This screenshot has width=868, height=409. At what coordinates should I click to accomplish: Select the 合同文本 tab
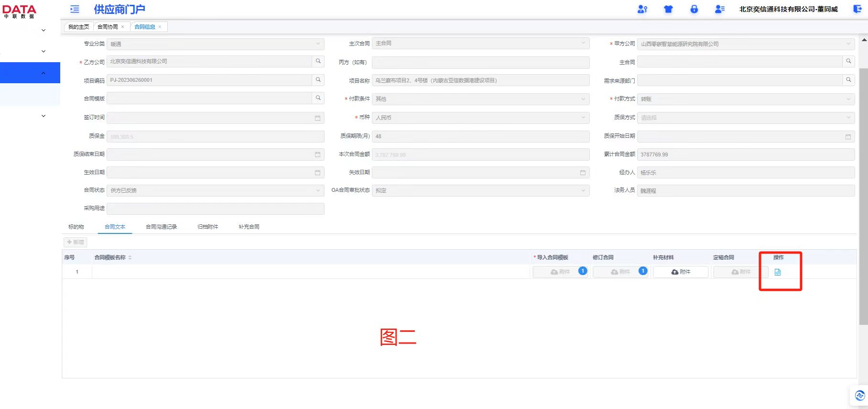[115, 227]
